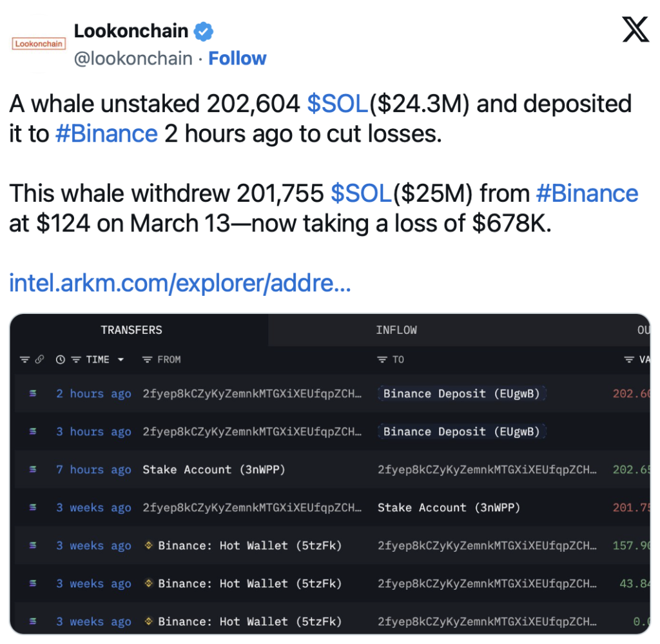Open the first #Binance hashtag

(106, 134)
